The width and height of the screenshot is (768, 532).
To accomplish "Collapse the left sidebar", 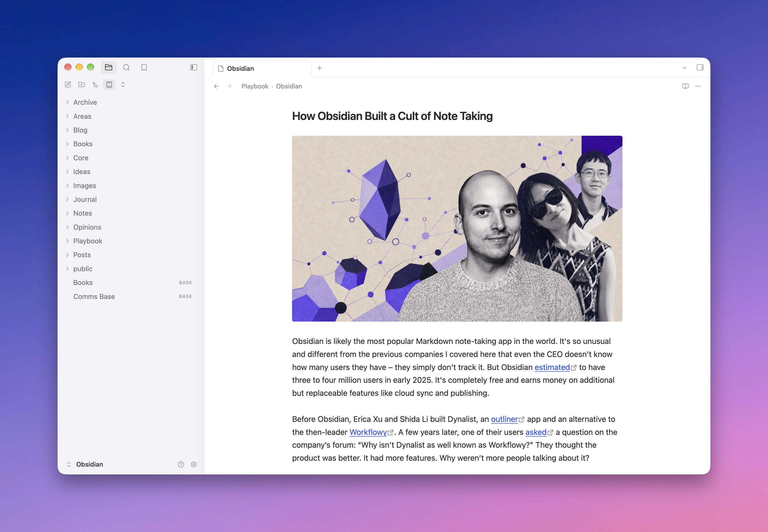I will pos(194,67).
